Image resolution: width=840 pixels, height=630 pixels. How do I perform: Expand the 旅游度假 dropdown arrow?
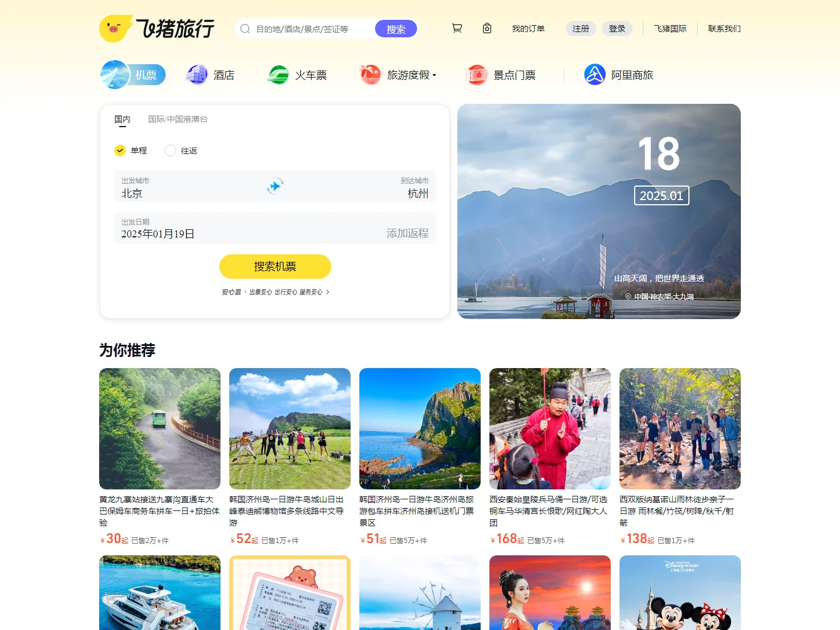(x=435, y=75)
